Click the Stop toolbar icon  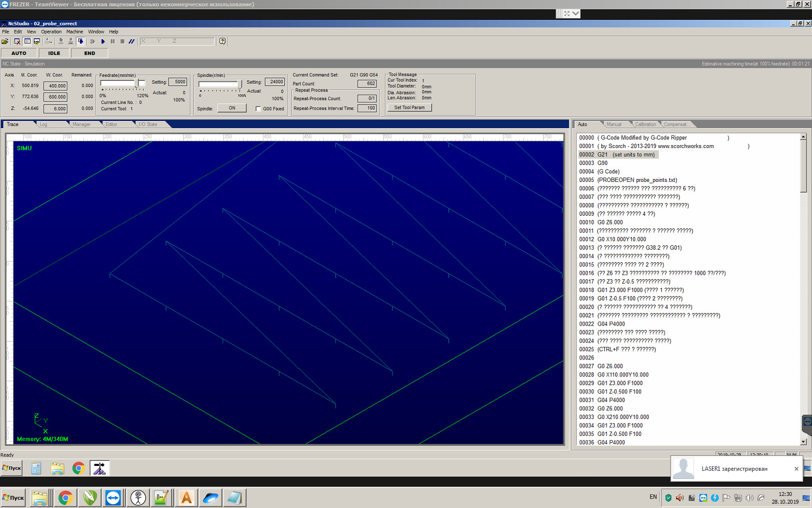[122, 42]
